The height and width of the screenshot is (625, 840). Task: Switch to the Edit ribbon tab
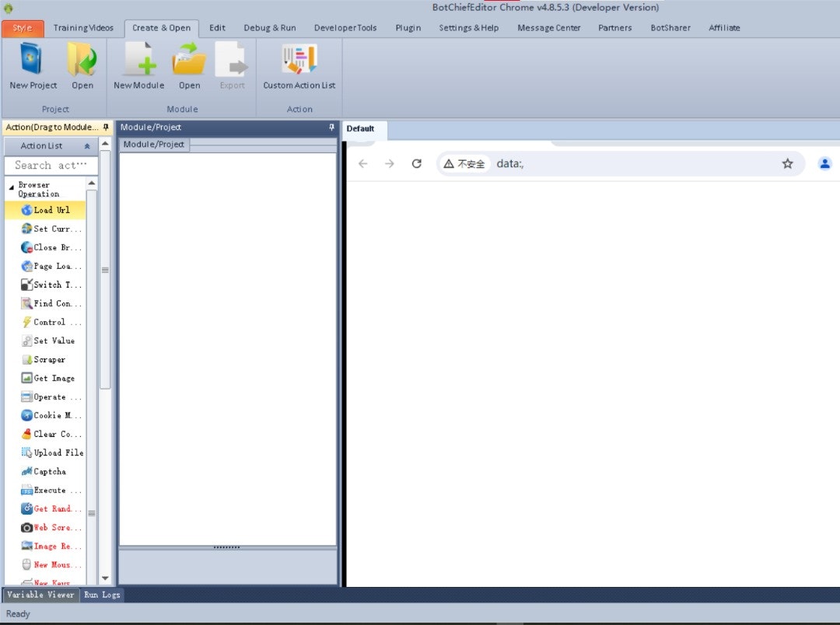click(217, 28)
